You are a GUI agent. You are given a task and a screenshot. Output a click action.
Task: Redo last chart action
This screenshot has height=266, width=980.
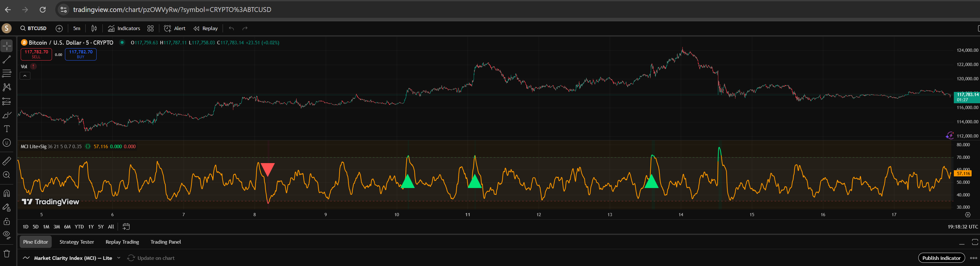point(245,28)
